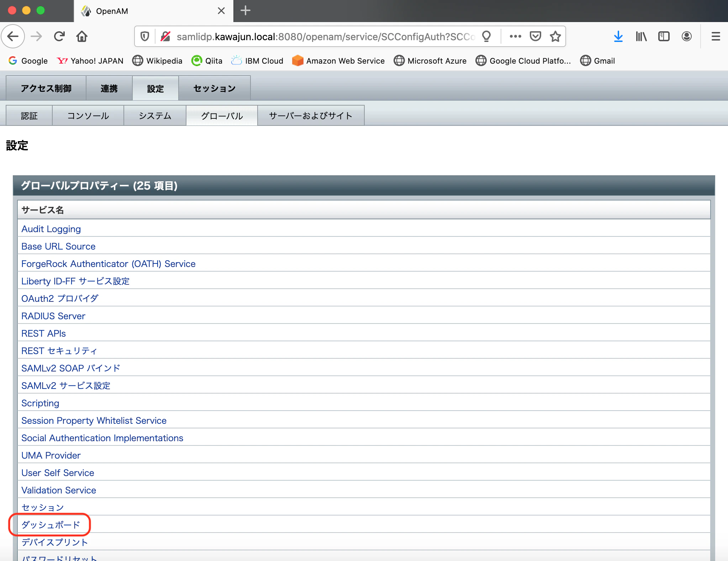Open the Validation Service link
Viewport: 728px width, 561px height.
pos(59,490)
